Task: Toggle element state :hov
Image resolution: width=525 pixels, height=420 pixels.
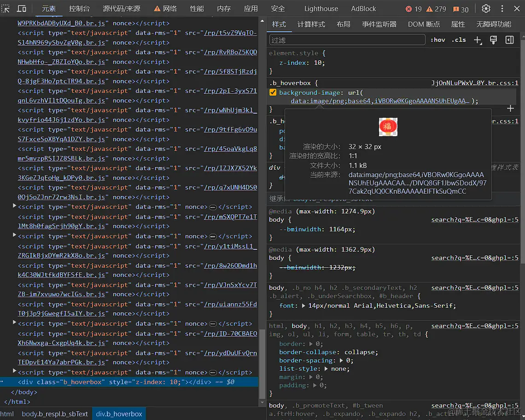Action: (437, 40)
